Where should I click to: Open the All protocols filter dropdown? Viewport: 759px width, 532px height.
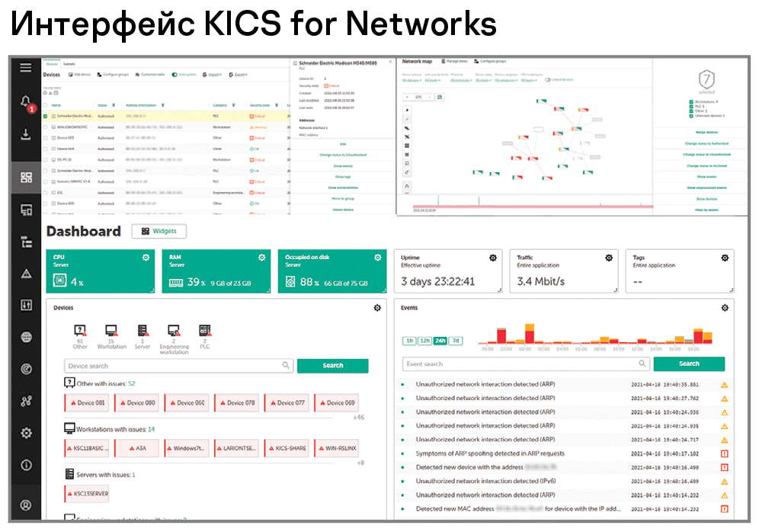coord(461,80)
